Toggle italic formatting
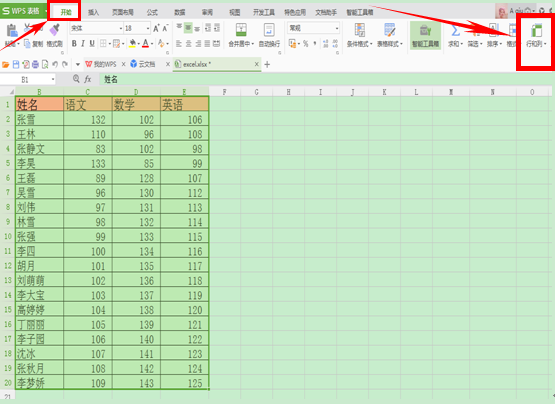555x404 pixels. coord(83,44)
